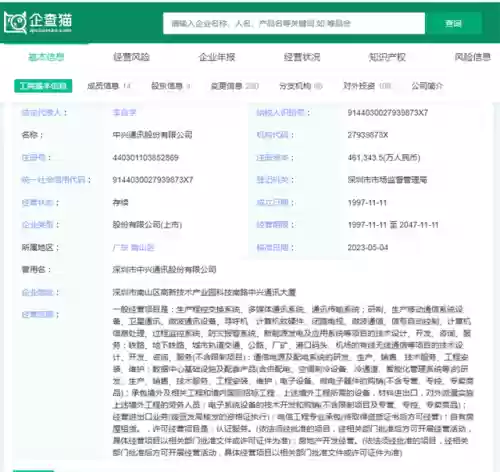Click the 企查猫 cat logo icon
The image size is (500, 472).
pos(15,22)
